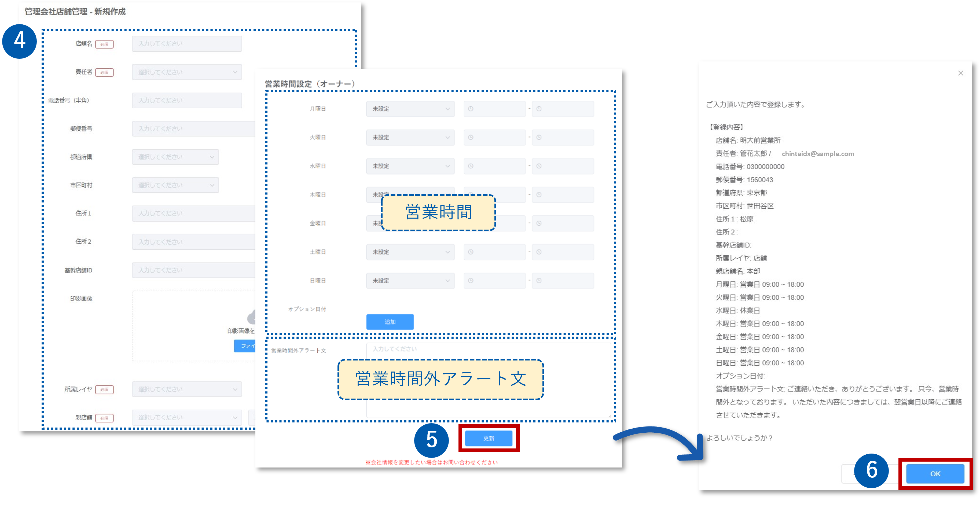Open the 責任者 selection dropdown

point(187,72)
